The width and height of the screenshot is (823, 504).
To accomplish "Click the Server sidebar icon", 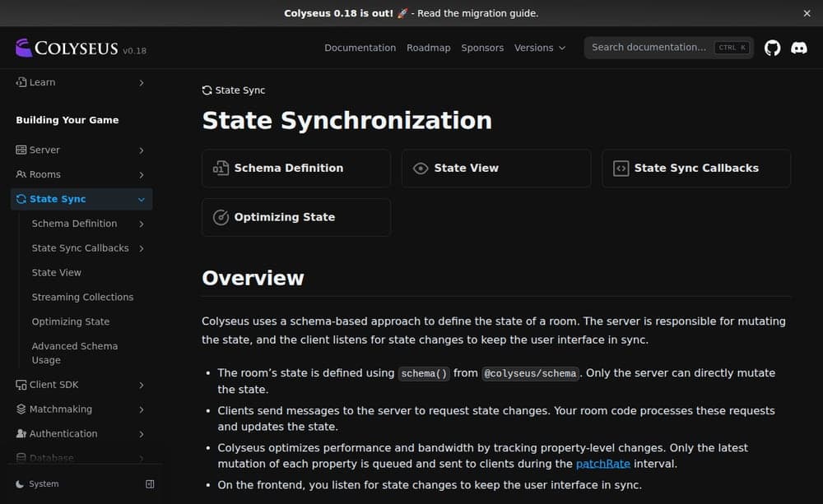I will (21, 150).
